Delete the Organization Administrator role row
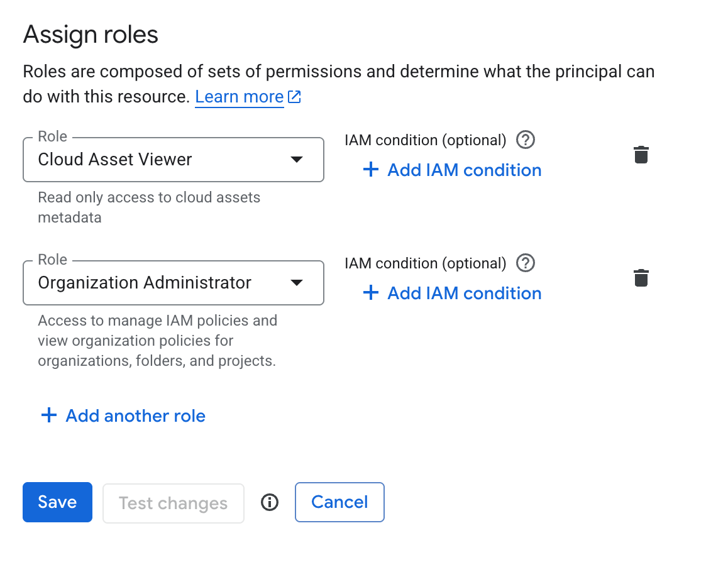Image resolution: width=728 pixels, height=577 pixels. (641, 278)
